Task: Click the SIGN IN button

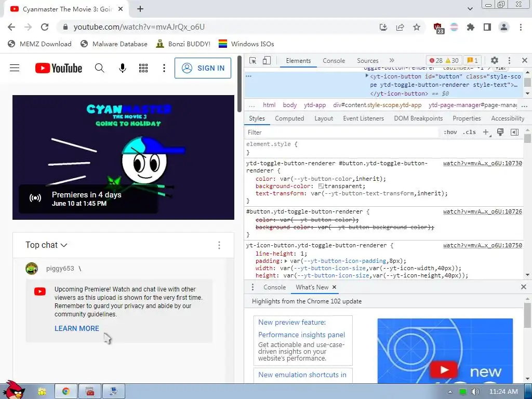Action: click(x=203, y=68)
